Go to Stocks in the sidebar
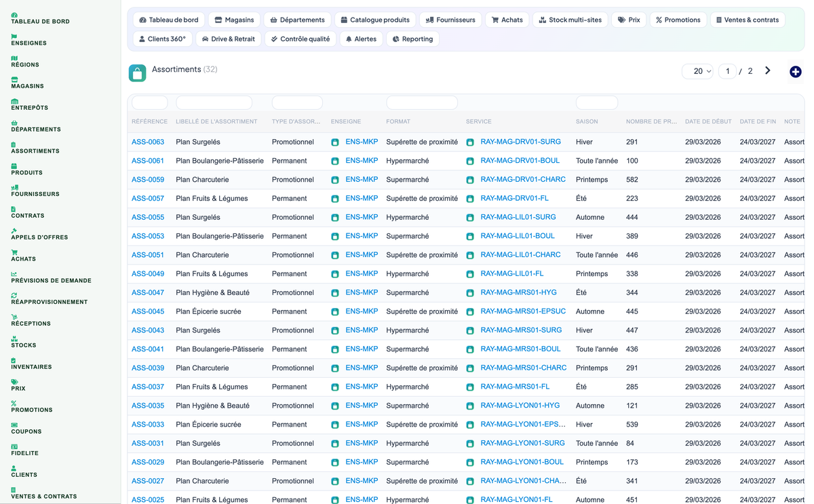Image resolution: width=814 pixels, height=504 pixels. (x=24, y=342)
